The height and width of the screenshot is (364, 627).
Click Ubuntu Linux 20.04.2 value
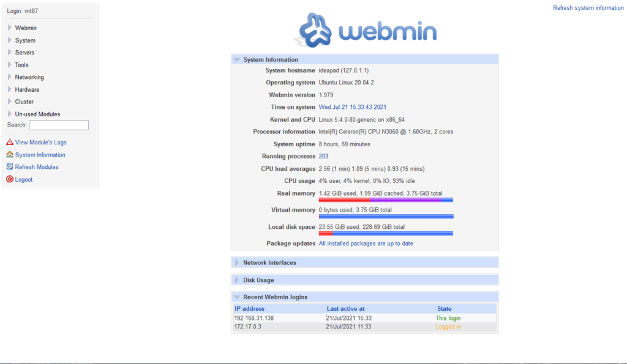[347, 83]
